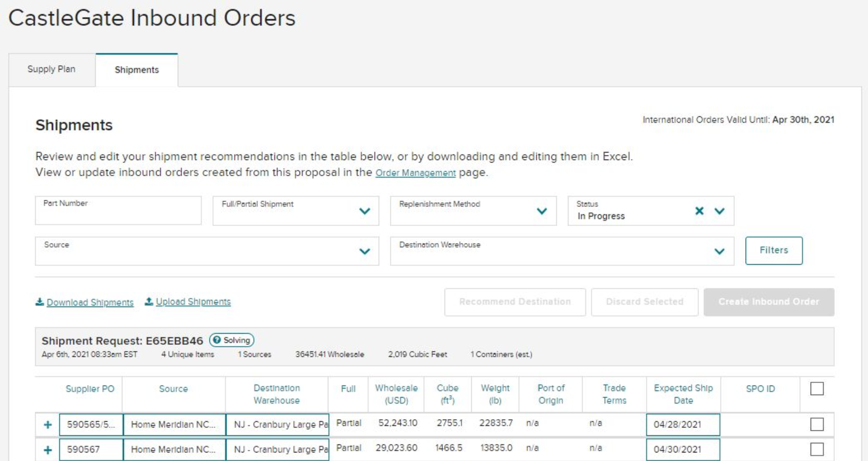Open the Full/Partial Shipment dropdown

296,211
